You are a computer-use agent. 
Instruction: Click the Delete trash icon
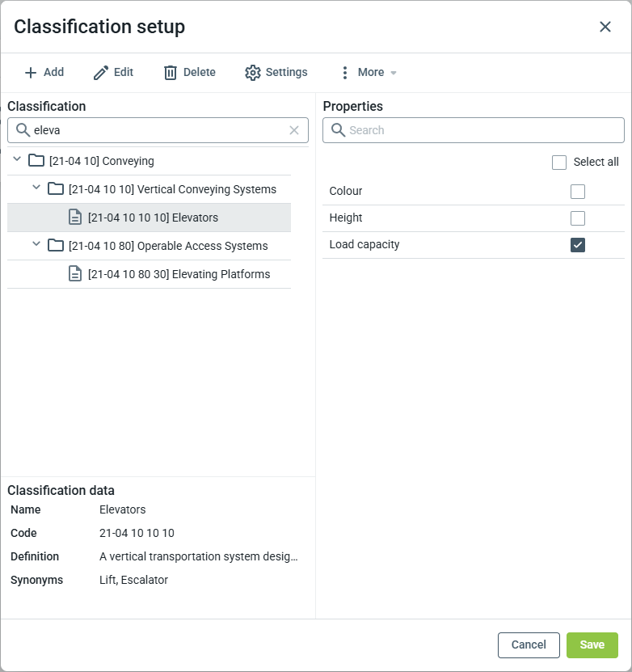(171, 73)
